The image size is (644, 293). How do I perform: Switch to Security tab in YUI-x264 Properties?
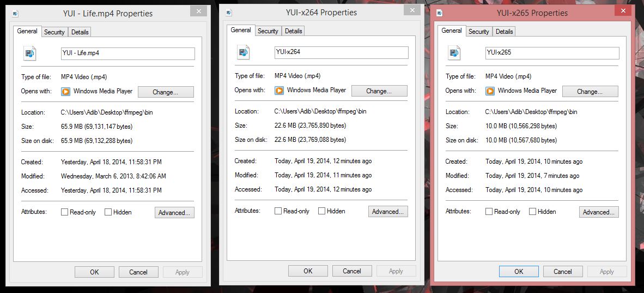(x=268, y=31)
